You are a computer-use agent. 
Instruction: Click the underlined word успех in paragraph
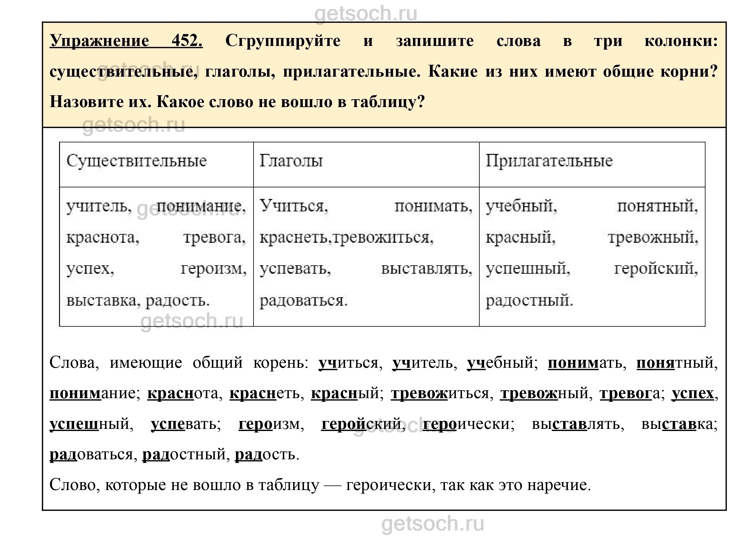point(693,394)
